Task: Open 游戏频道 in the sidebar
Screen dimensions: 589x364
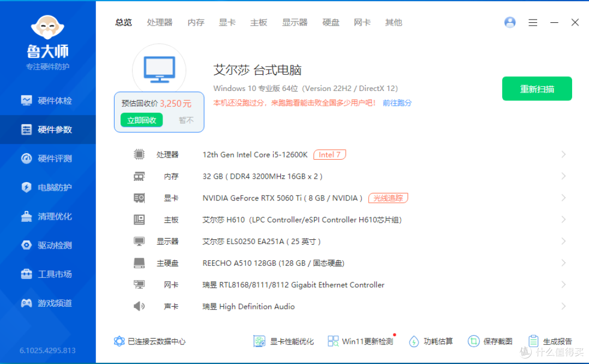Action: 47,303
